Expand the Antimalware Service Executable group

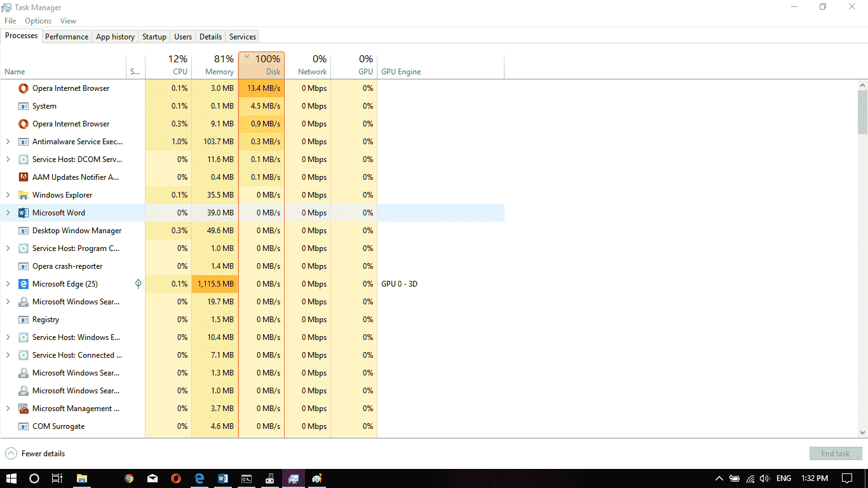pos(8,142)
